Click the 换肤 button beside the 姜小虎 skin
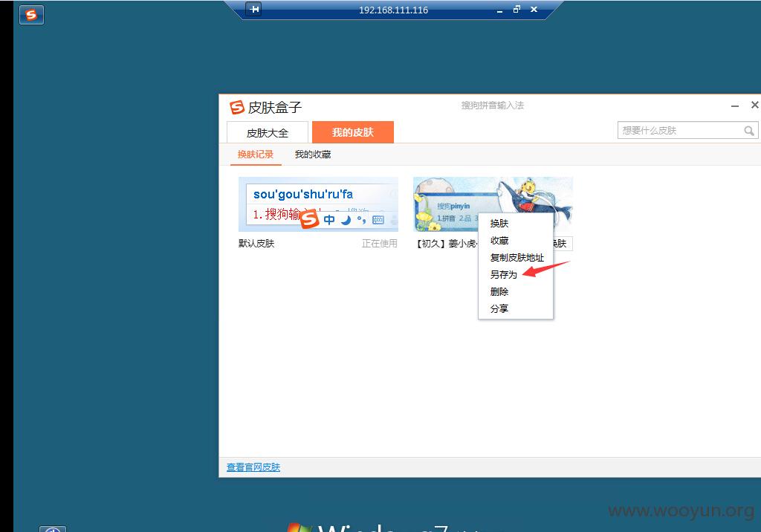 click(x=563, y=243)
